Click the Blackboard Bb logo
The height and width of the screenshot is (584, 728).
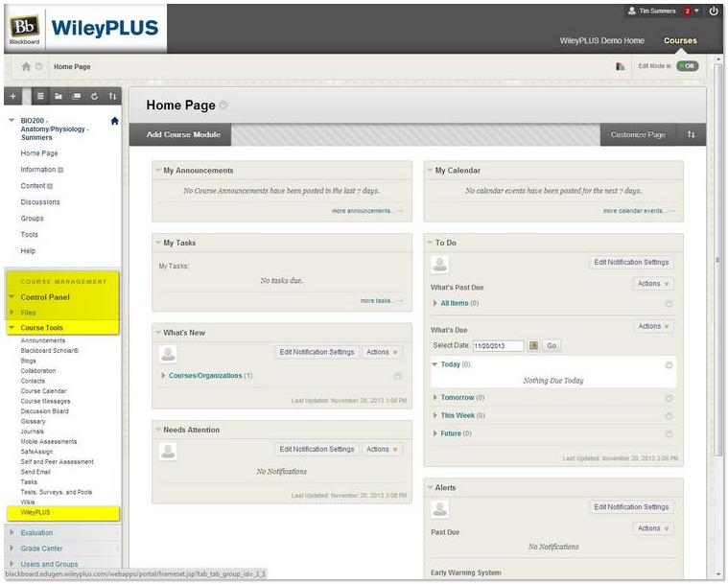25,27
